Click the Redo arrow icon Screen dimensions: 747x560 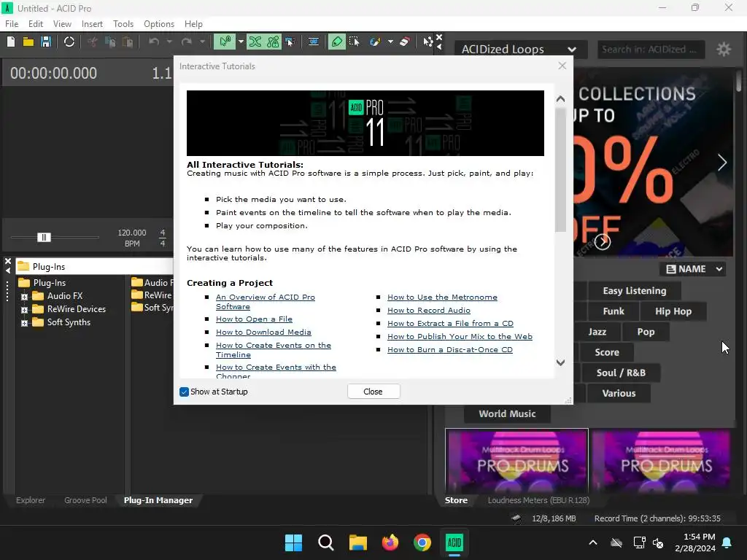(x=187, y=42)
